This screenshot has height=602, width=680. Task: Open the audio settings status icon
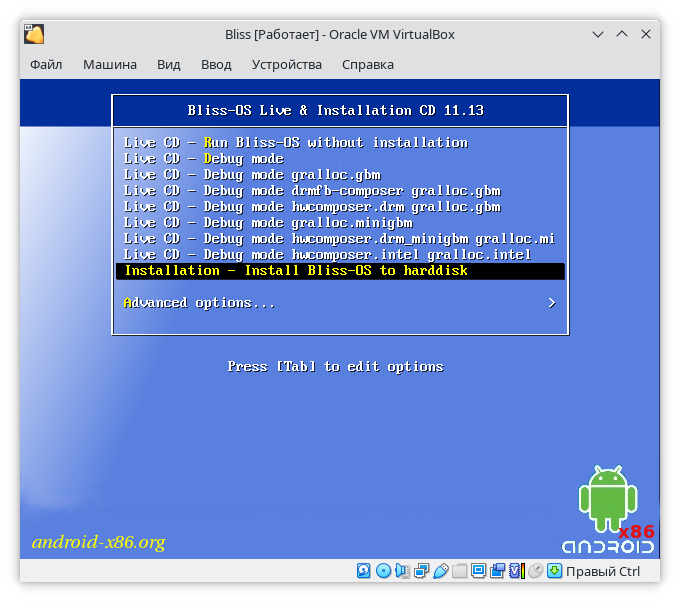(x=402, y=571)
